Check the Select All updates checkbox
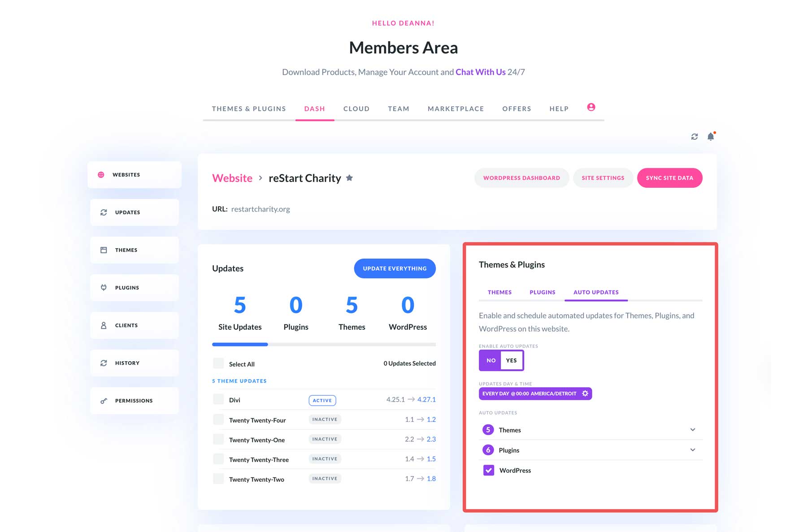 tap(218, 363)
